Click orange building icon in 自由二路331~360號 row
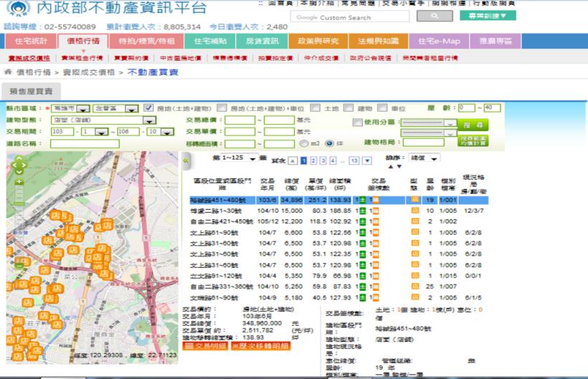The width and height of the screenshot is (588, 379). [x=375, y=287]
